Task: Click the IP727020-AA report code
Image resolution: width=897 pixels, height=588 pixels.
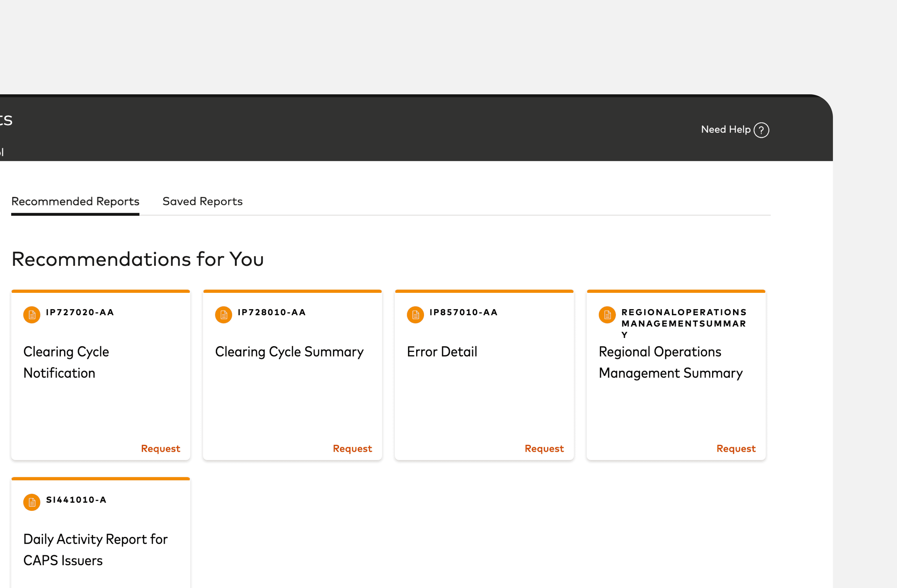Action: point(80,312)
